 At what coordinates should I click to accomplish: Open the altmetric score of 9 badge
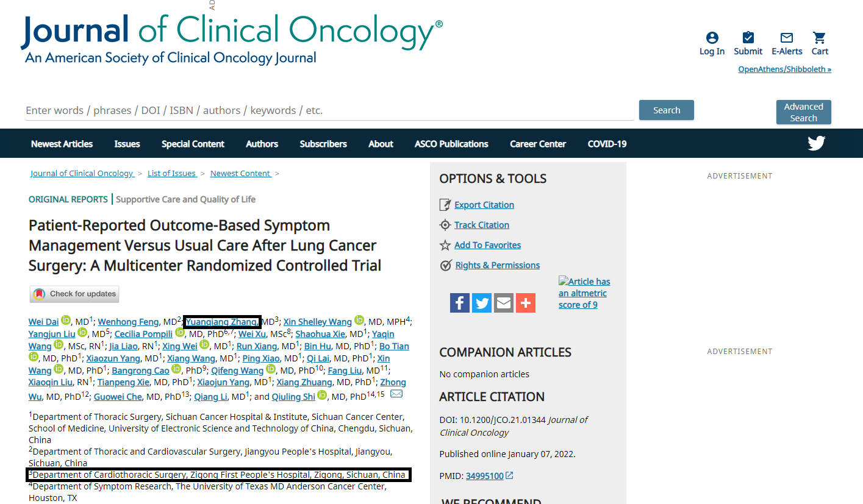pos(584,293)
